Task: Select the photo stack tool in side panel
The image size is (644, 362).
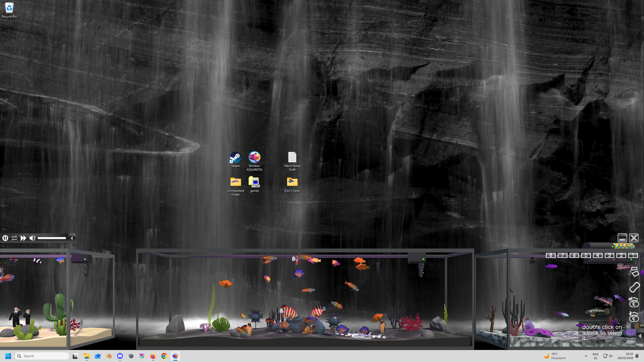Action: 634,272
